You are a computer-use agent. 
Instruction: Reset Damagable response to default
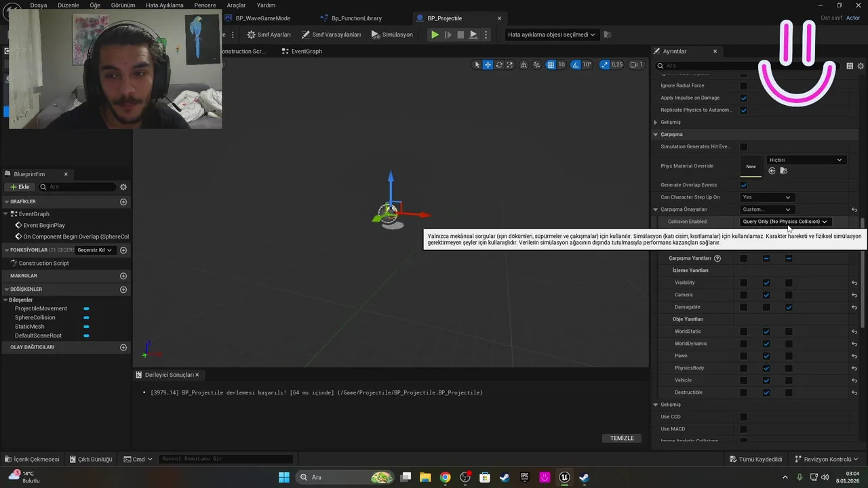tap(854, 307)
